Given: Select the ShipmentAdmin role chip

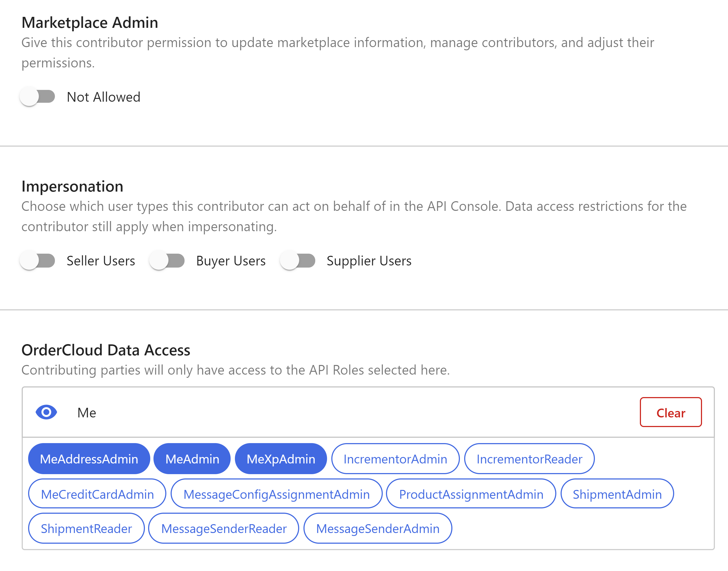Looking at the screenshot, I should tap(617, 494).
